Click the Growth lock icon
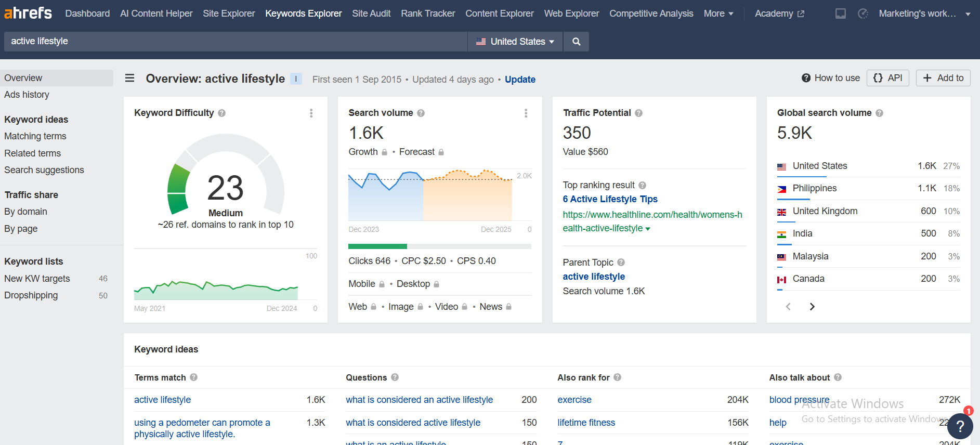Screen dimensions: 980x445 click(385, 152)
